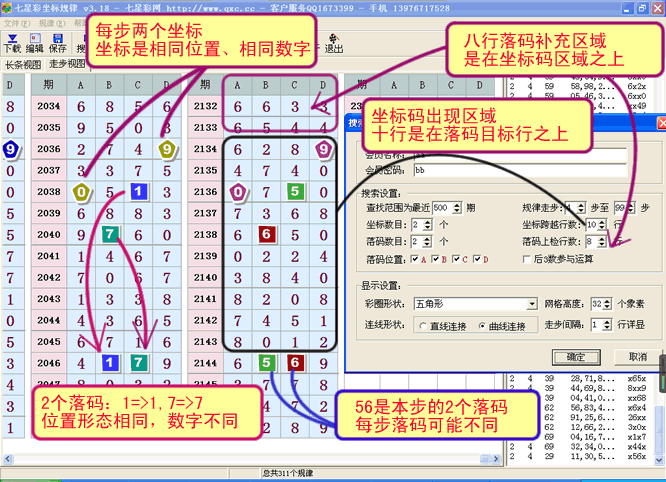
Task: Open the 彩圈形状 五角形 dropdown
Action: (x=532, y=304)
